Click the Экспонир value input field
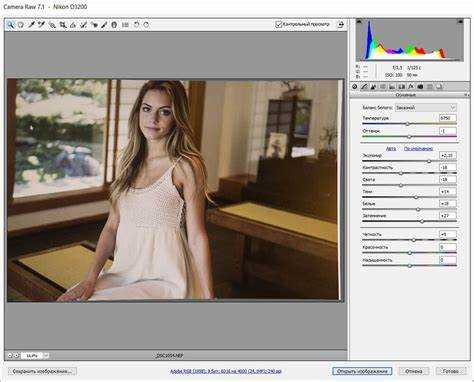This screenshot has width=474, height=382. 448,155
